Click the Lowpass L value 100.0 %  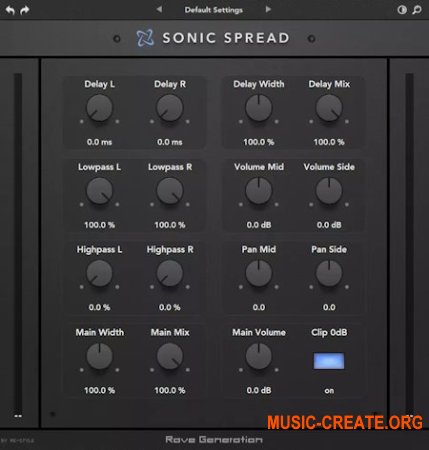click(99, 225)
